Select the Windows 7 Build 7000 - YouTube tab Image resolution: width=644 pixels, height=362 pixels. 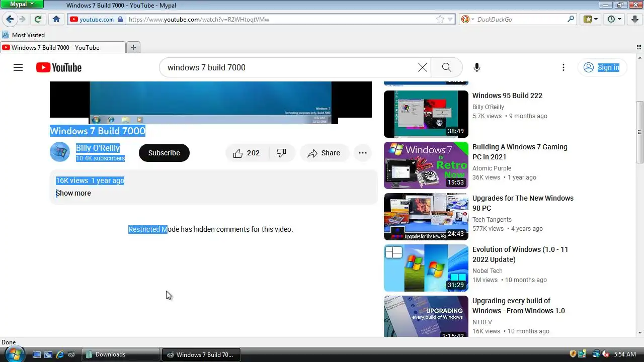pyautogui.click(x=62, y=47)
